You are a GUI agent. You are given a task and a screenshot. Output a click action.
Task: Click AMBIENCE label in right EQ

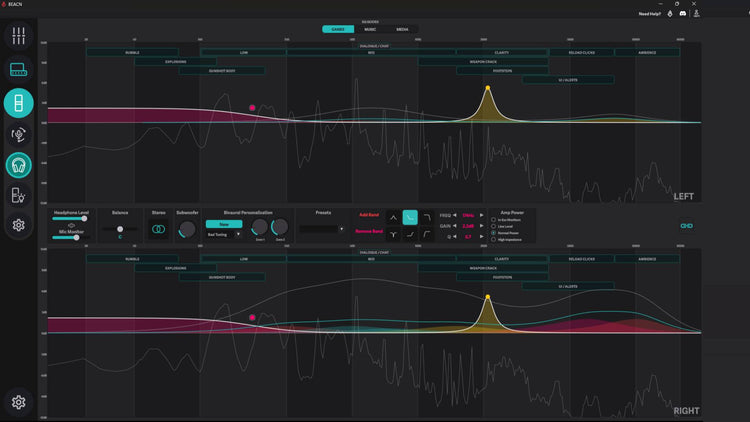pos(647,259)
